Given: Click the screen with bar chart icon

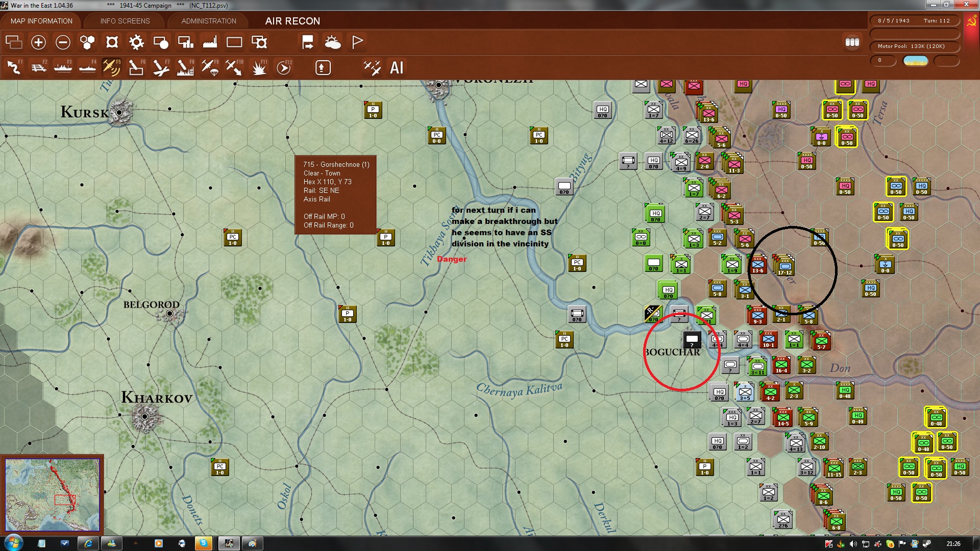Looking at the screenshot, I should pos(185,42).
